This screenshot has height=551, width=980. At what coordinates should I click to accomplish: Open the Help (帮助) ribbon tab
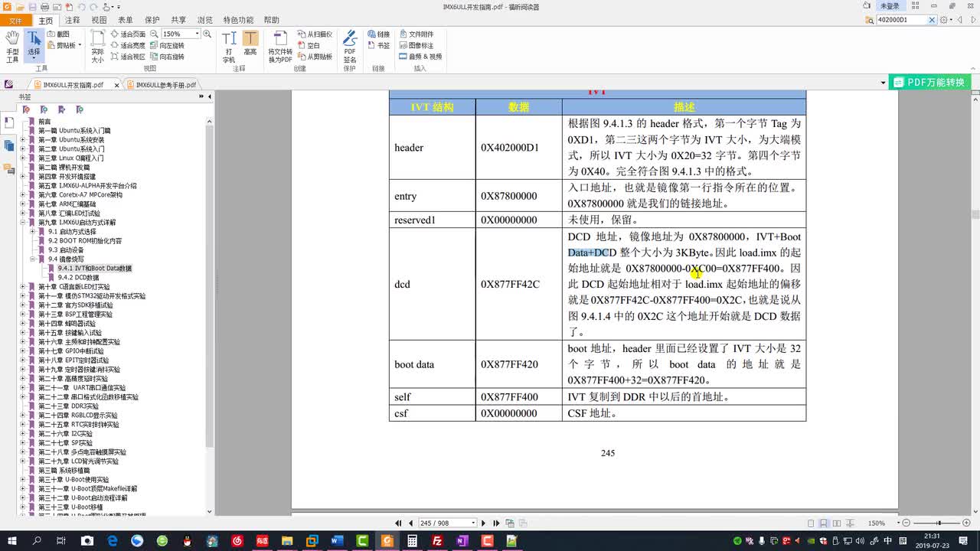[x=271, y=21]
